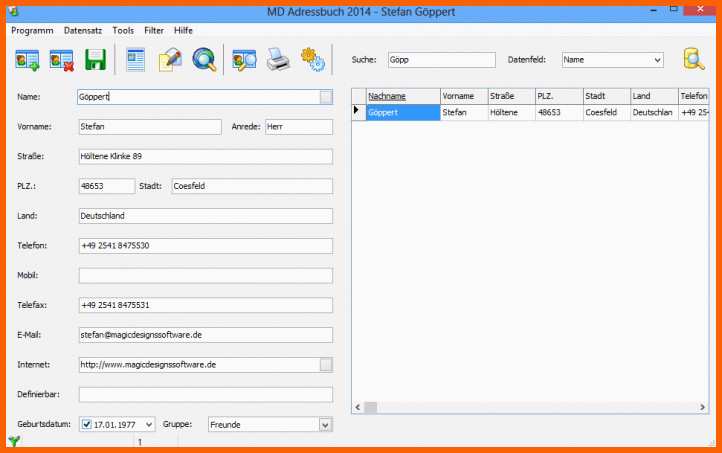Click the Stadt field containing Coesfeld
This screenshot has height=453, width=722.
(252, 186)
